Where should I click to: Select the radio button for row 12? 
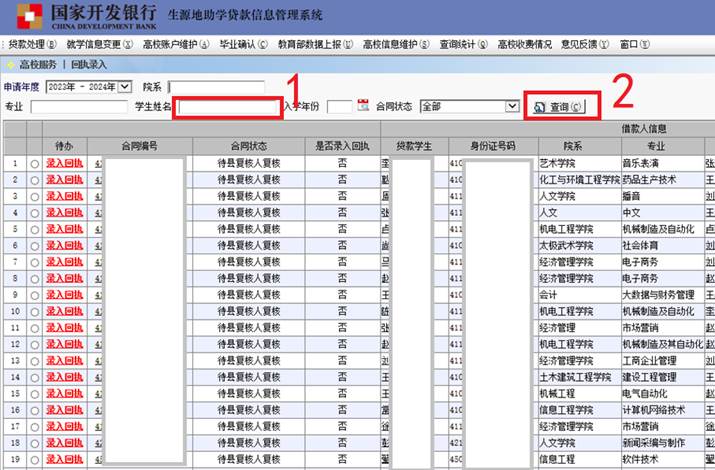coord(35,344)
